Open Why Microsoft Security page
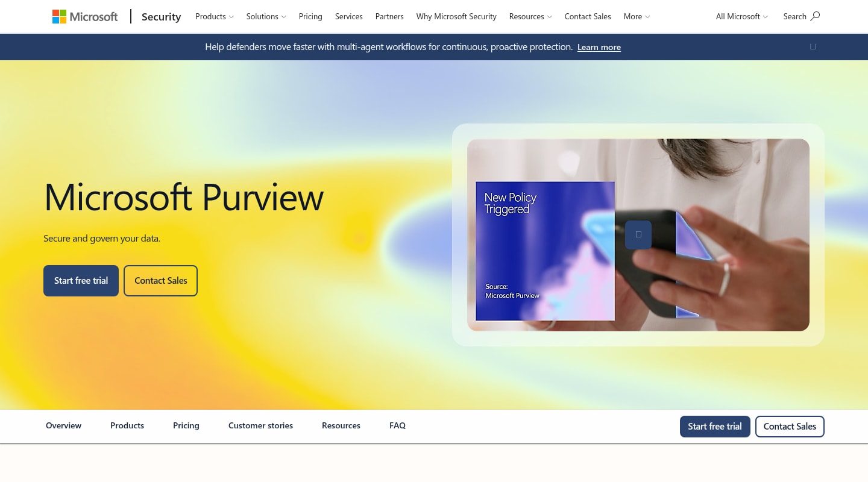Viewport: 868px width, 482px height. pyautogui.click(x=456, y=16)
